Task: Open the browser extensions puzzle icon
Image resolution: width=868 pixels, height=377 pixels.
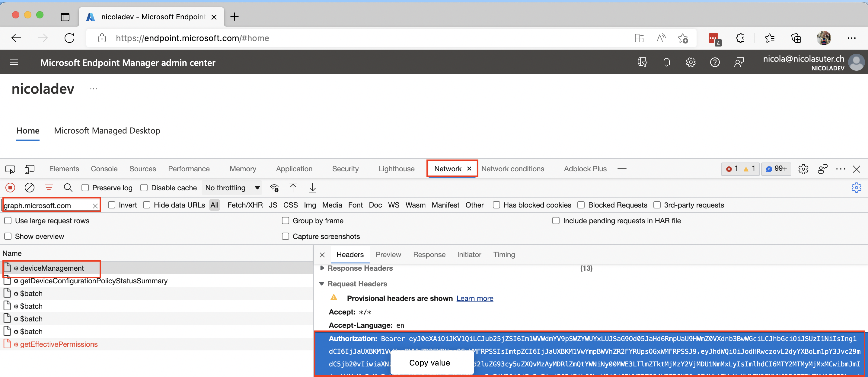Action: tap(740, 38)
